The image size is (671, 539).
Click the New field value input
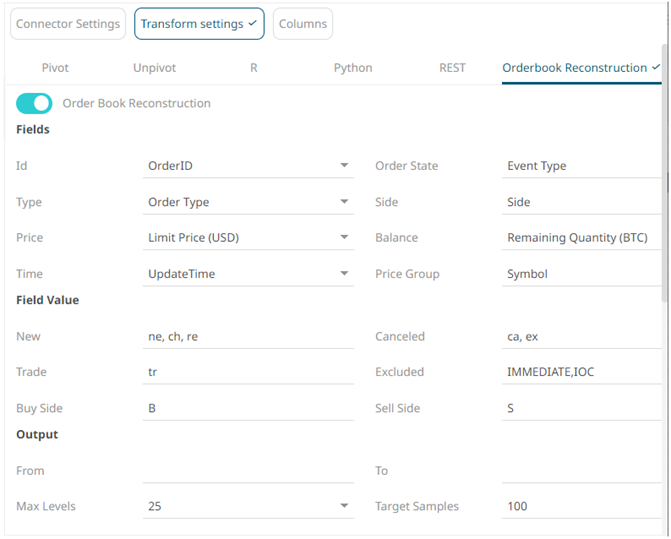pyautogui.click(x=250, y=337)
